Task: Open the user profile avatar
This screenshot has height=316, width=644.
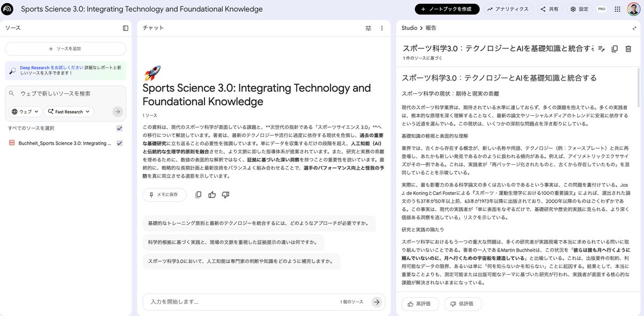Action: (x=634, y=9)
